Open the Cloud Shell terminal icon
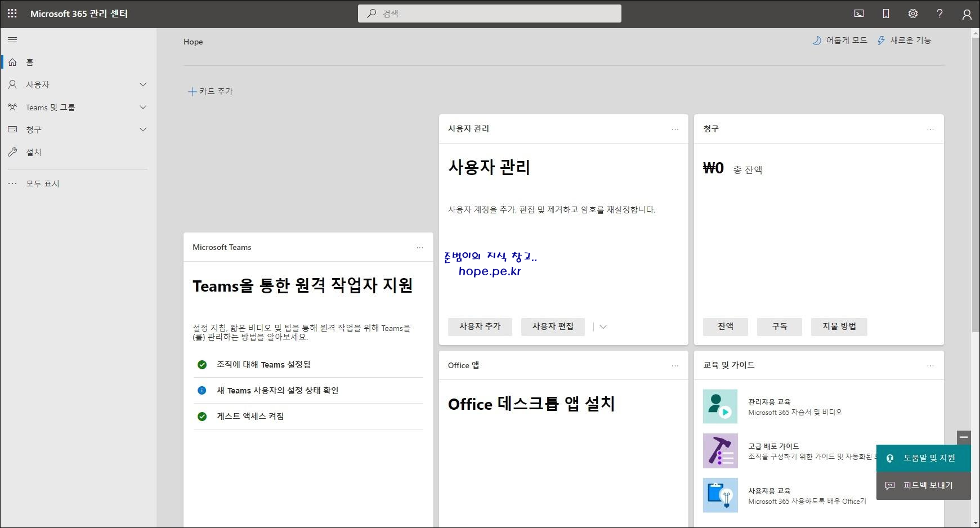The image size is (980, 528). [859, 14]
